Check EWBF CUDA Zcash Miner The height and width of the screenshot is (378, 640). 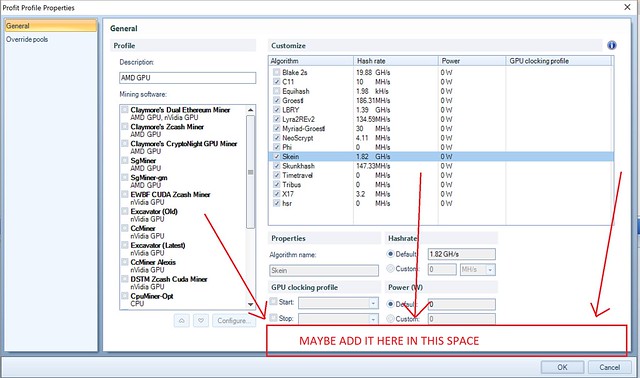(x=125, y=194)
